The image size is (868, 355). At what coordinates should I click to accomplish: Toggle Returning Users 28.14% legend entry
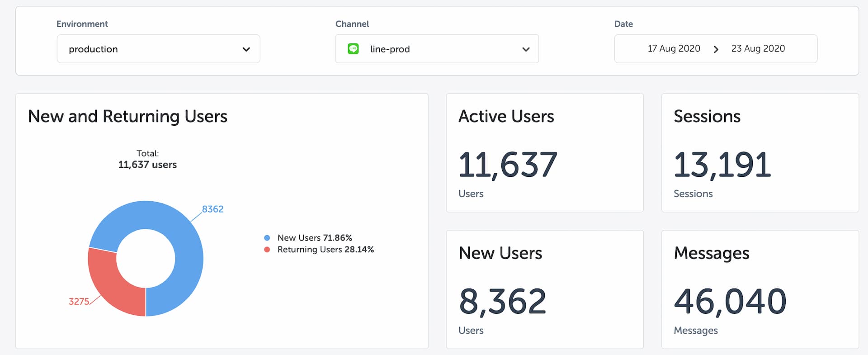point(319,249)
